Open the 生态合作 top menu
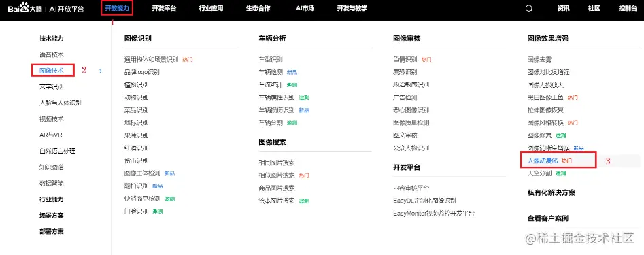Screen dimensions: 644x255 pyautogui.click(x=258, y=8)
